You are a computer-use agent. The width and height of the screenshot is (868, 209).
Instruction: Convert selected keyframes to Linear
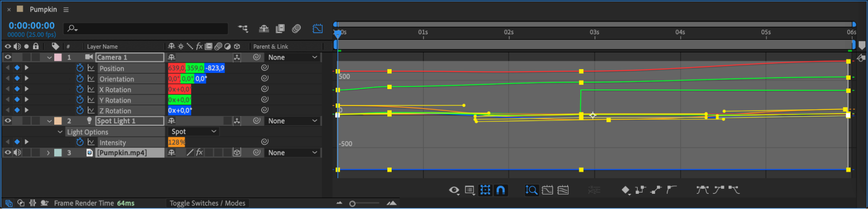point(656,189)
